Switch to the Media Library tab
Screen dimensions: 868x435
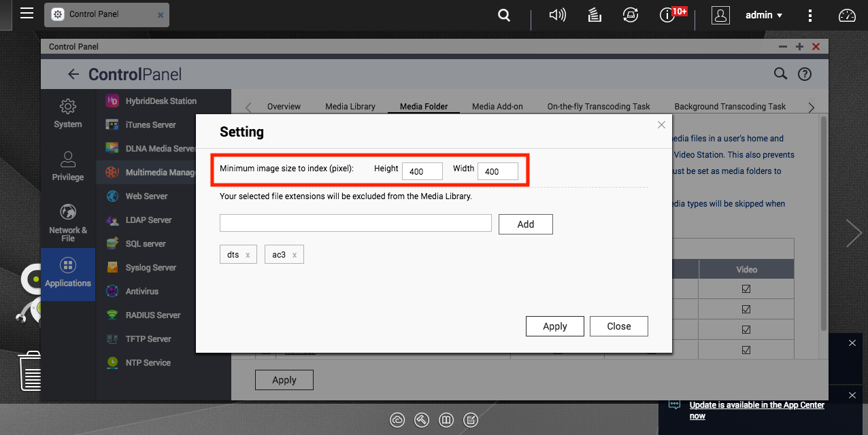tap(350, 107)
